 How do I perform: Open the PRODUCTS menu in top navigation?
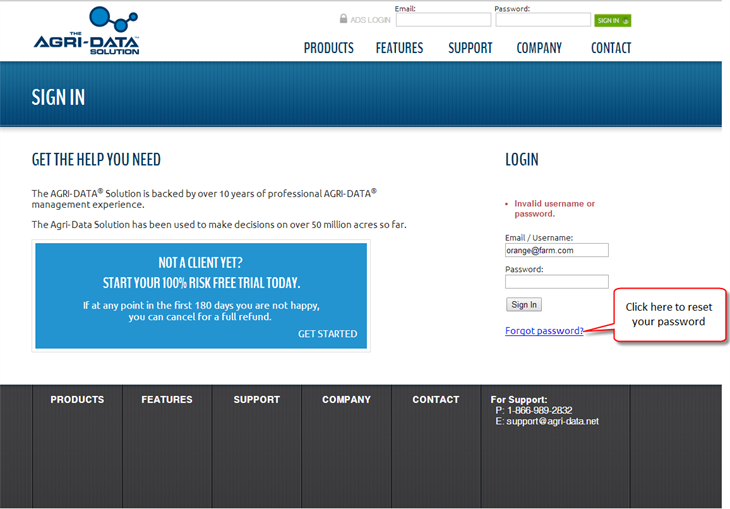click(x=329, y=48)
